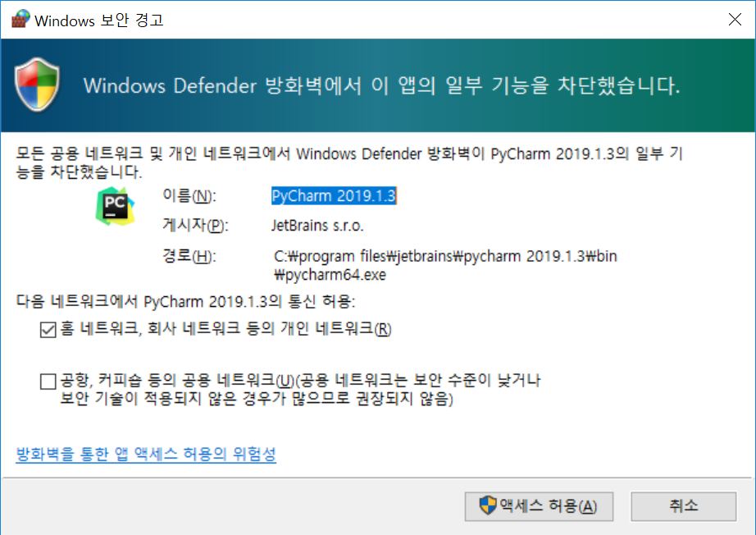This screenshot has height=535, width=756.
Task: Click the 이름(N): label
Action: coord(189,196)
